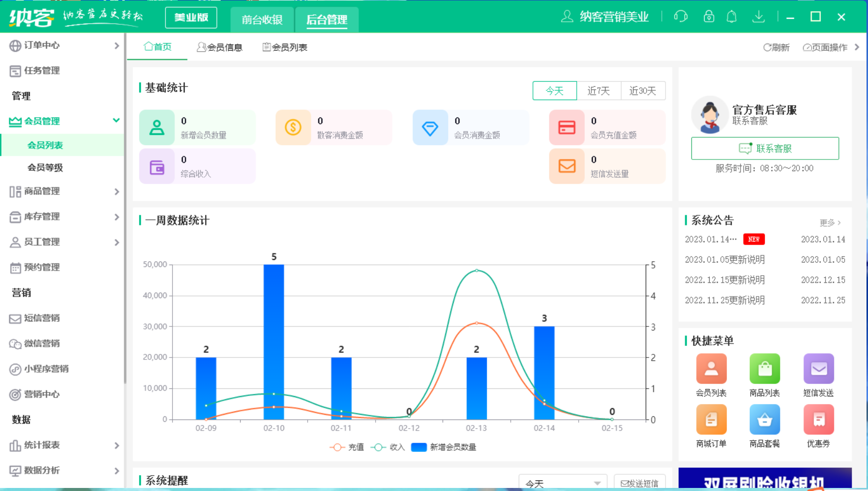This screenshot has width=868, height=491.
Task: Open 短信发送 shortcut icon
Action: point(818,369)
